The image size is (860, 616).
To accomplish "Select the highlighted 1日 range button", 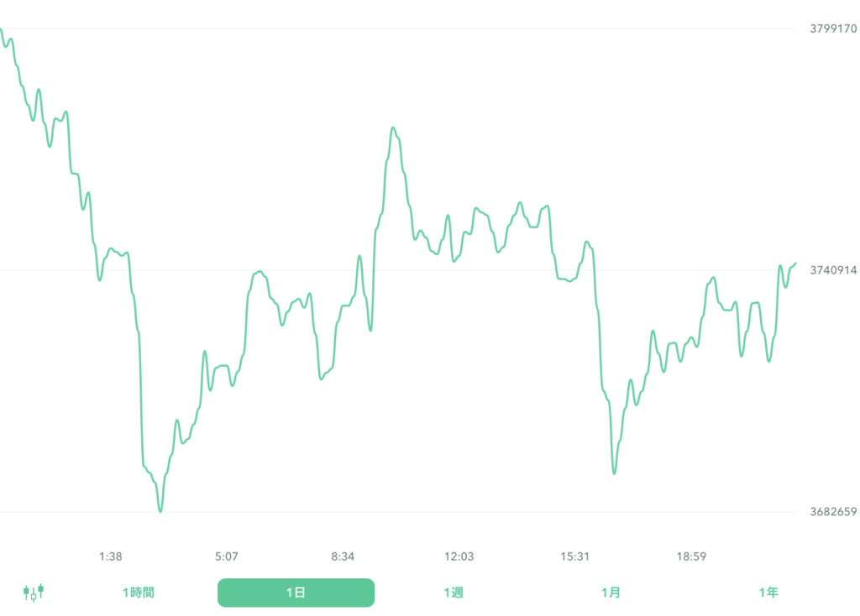I will coord(296,593).
